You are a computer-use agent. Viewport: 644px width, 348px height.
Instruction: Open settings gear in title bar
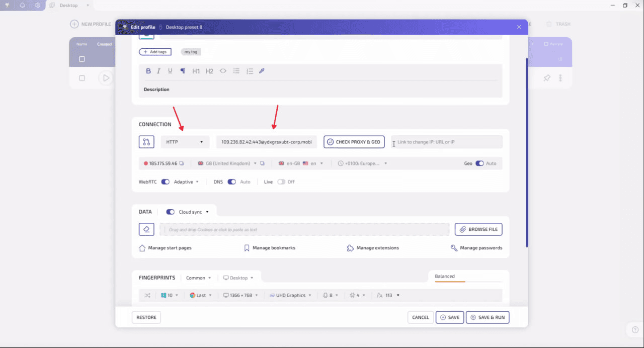[x=38, y=5]
